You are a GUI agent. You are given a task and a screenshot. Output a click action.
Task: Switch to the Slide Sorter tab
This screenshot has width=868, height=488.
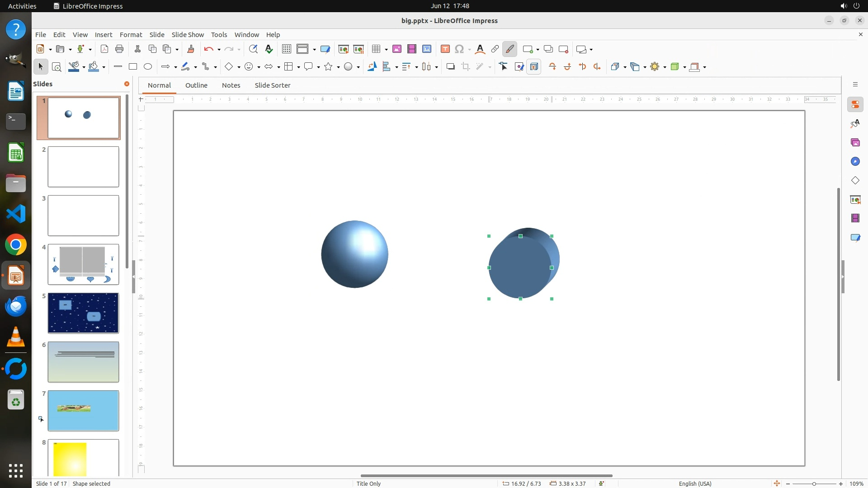[x=272, y=85]
